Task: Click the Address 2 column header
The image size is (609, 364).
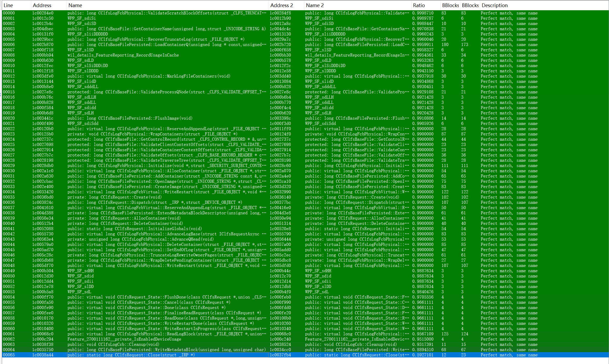Action: click(281, 5)
